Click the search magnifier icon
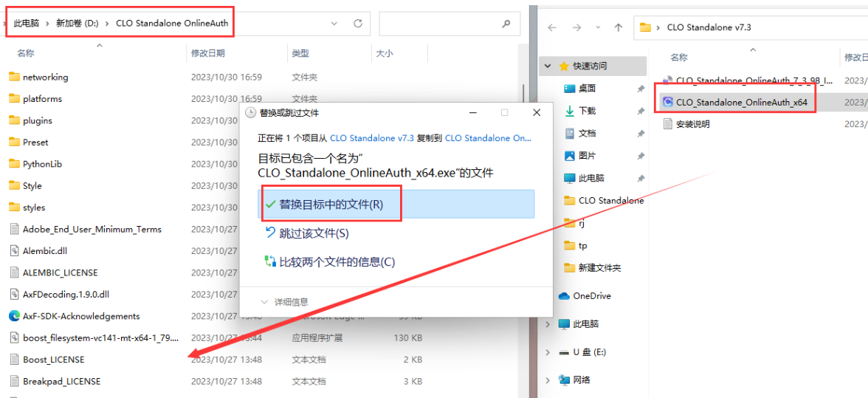Screen dimensions: 868x398 [x=506, y=23]
